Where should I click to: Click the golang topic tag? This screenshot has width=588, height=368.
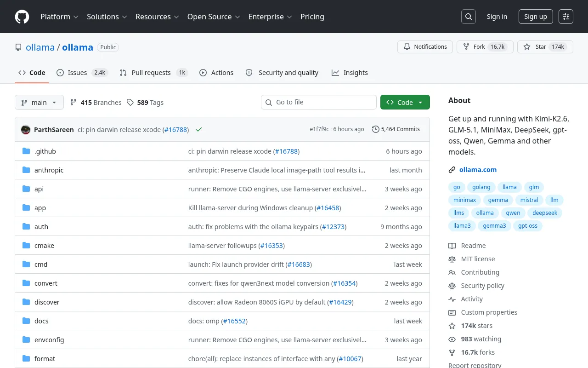click(x=481, y=187)
